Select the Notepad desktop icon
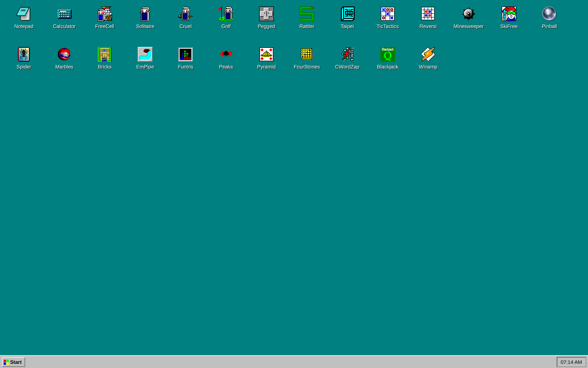Image resolution: width=588 pixels, height=368 pixels. click(24, 14)
